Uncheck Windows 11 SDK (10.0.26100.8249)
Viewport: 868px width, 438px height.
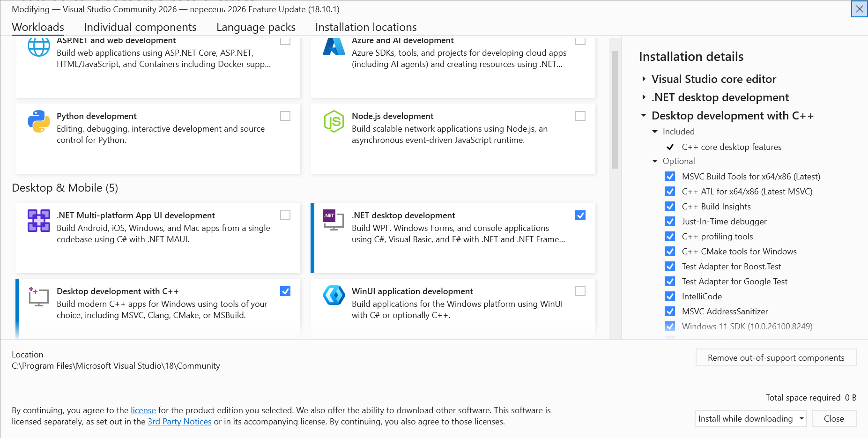coord(670,327)
